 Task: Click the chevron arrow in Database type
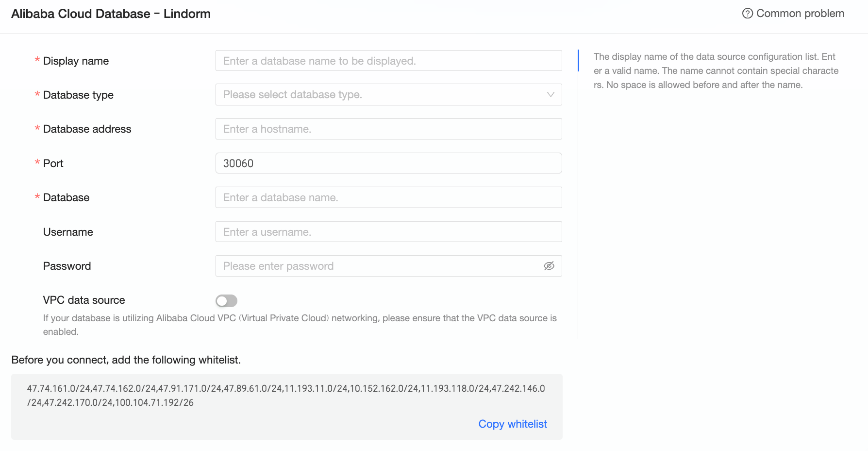pos(551,95)
